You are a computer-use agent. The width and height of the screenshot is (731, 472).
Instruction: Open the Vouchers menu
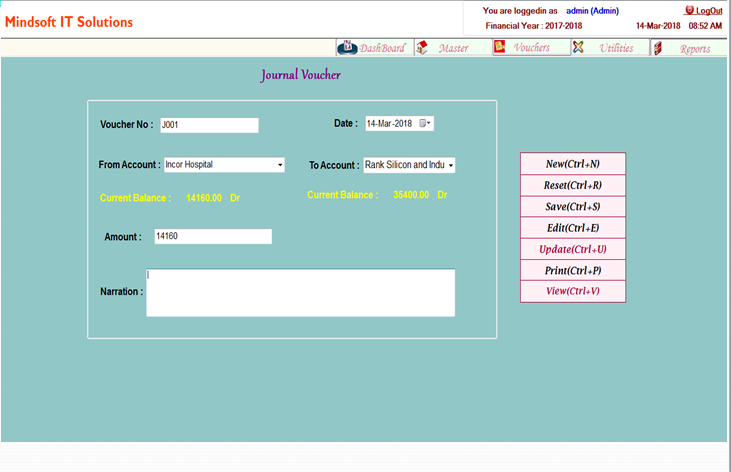point(531,47)
